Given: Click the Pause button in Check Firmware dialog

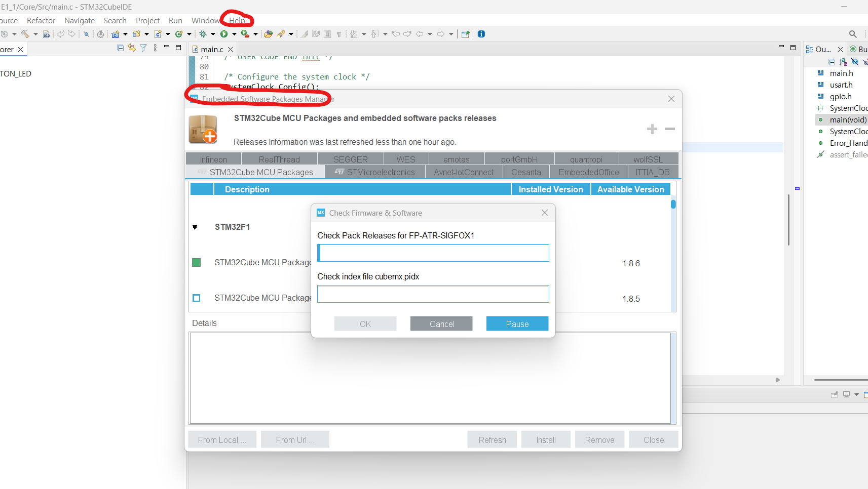Looking at the screenshot, I should pyautogui.click(x=517, y=324).
